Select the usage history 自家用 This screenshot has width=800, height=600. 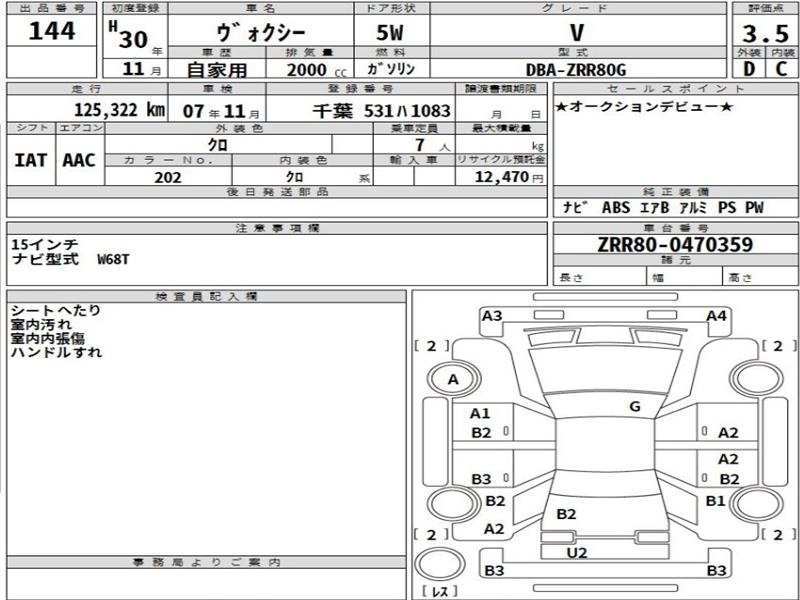coord(217,69)
